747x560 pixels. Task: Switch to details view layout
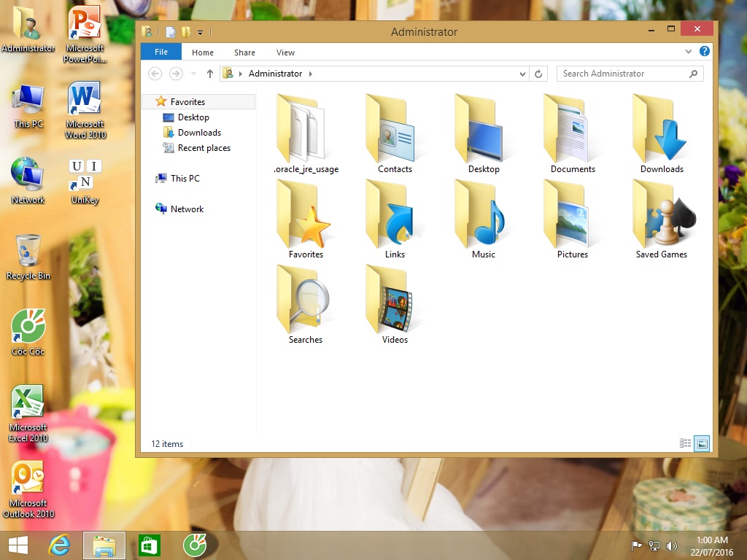(685, 443)
